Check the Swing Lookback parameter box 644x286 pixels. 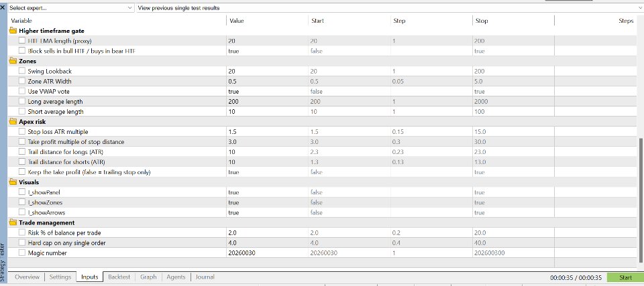coord(21,71)
